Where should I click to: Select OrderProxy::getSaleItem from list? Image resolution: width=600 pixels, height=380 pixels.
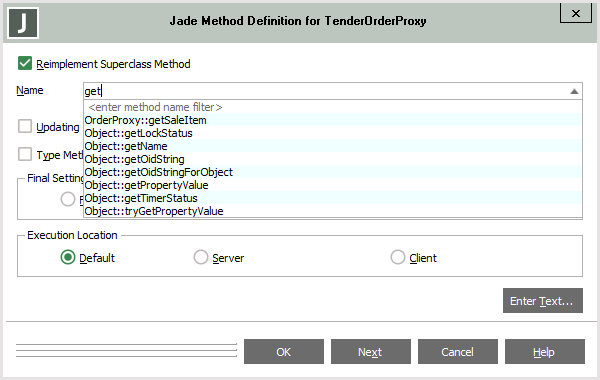[x=333, y=120]
